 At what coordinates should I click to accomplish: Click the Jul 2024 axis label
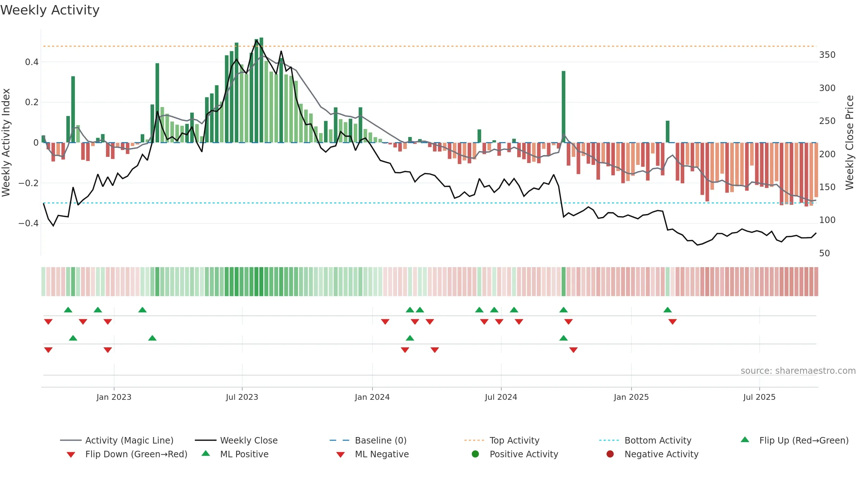click(x=501, y=397)
